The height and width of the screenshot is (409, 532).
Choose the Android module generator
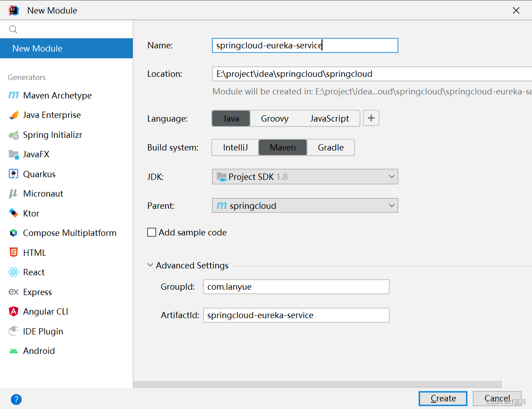38,351
